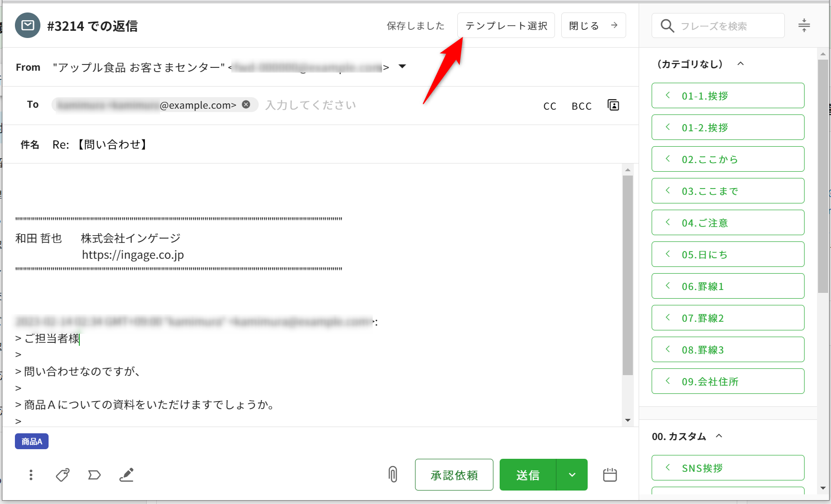Viewport: 831px width, 504px height.
Task: Collapse the 00. カスタム category section
Action: 719,436
